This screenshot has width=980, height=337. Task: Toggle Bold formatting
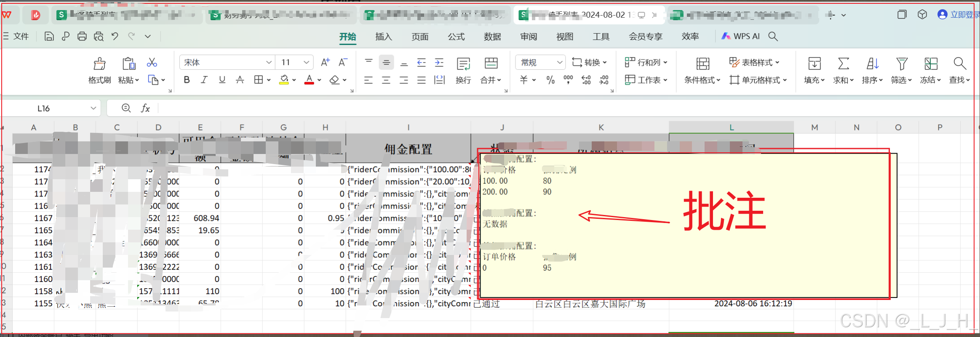pyautogui.click(x=187, y=80)
